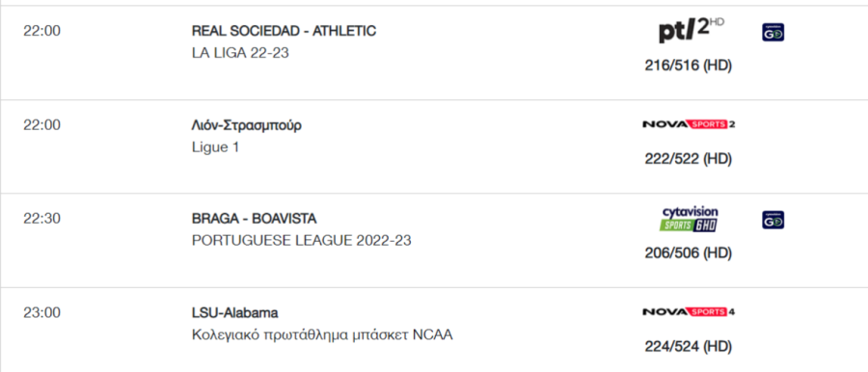868x372 pixels.
Task: Open the BRAGA - BOAVISTA listing
Action: coord(254,219)
